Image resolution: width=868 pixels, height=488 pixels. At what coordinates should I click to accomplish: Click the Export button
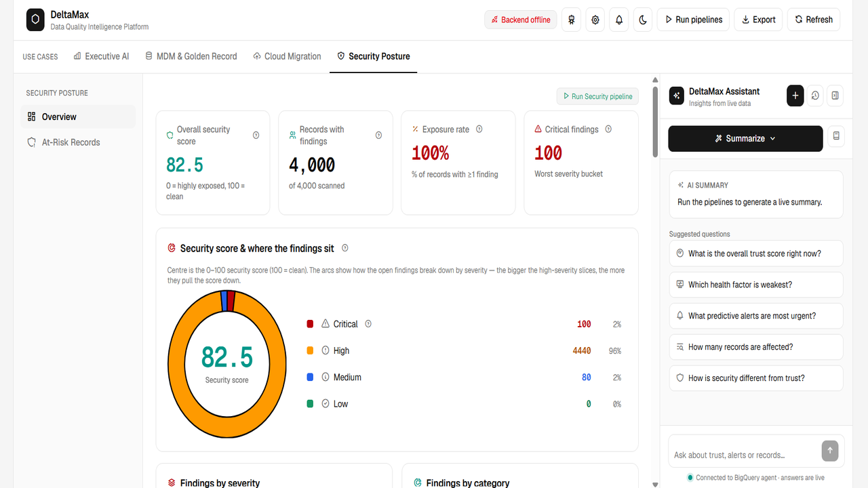coord(759,20)
